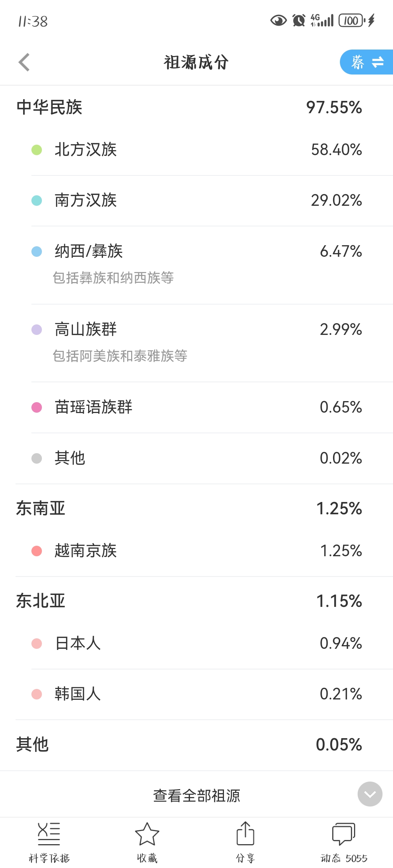Tap the eye comfort status icon
The width and height of the screenshot is (393, 868).
coord(278,21)
